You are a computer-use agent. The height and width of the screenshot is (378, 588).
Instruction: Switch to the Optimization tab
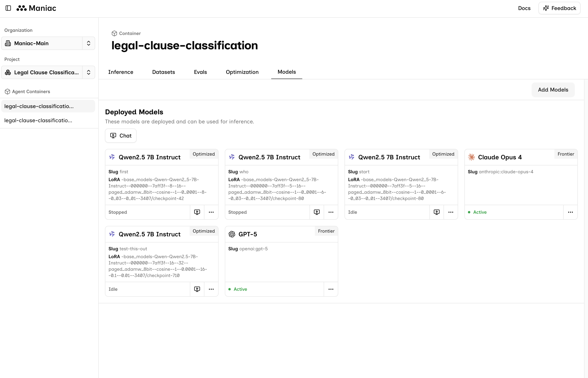coord(242,72)
